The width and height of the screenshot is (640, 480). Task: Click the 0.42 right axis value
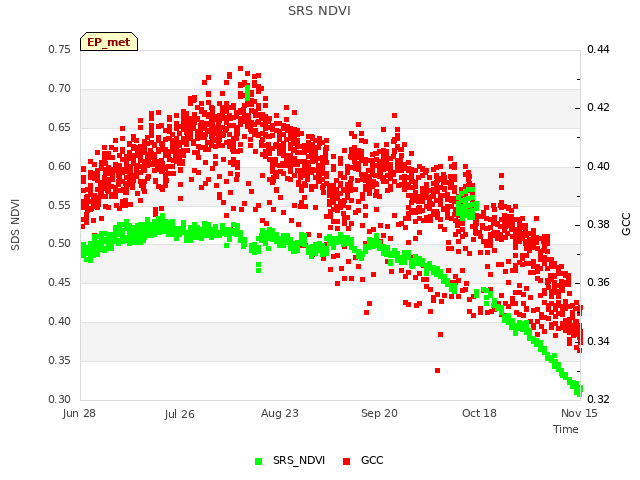[x=598, y=107]
